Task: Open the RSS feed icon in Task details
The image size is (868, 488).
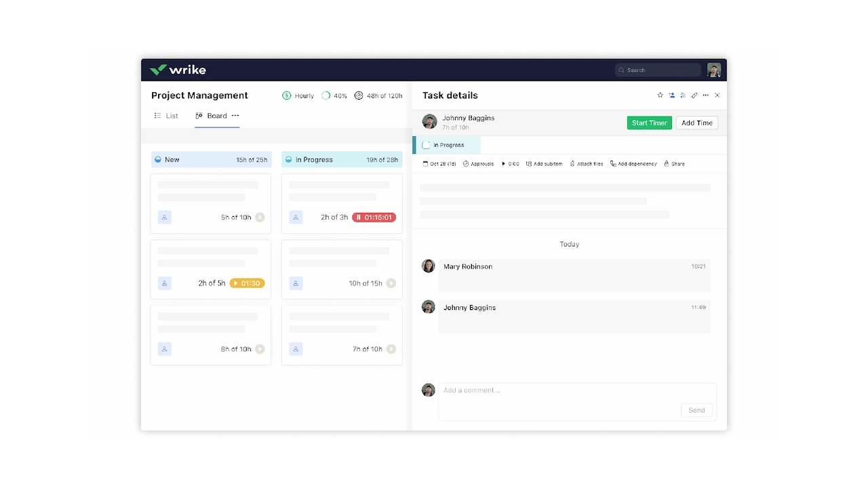Action: 683,96
